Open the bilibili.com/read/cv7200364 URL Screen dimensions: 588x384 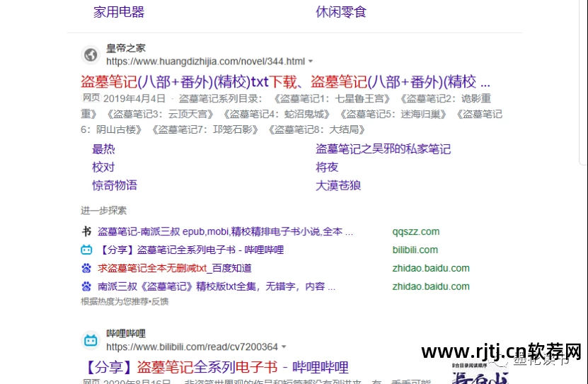(x=192, y=347)
